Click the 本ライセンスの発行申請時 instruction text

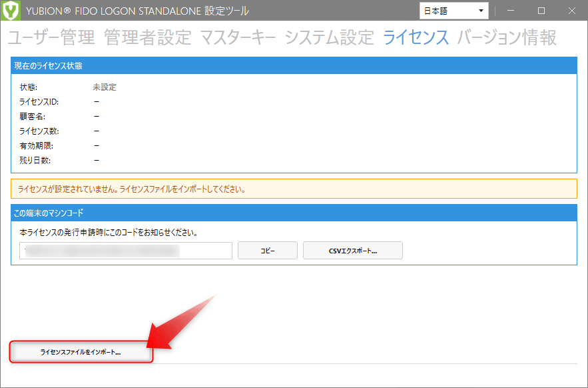pyautogui.click(x=109, y=233)
